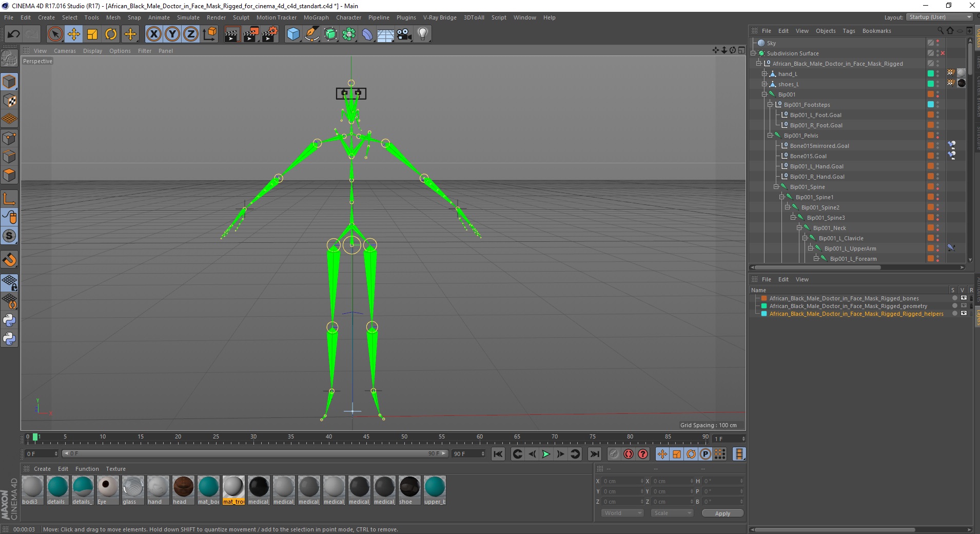The width and height of the screenshot is (980, 534).
Task: Toggle Z axis lock
Action: (x=191, y=34)
